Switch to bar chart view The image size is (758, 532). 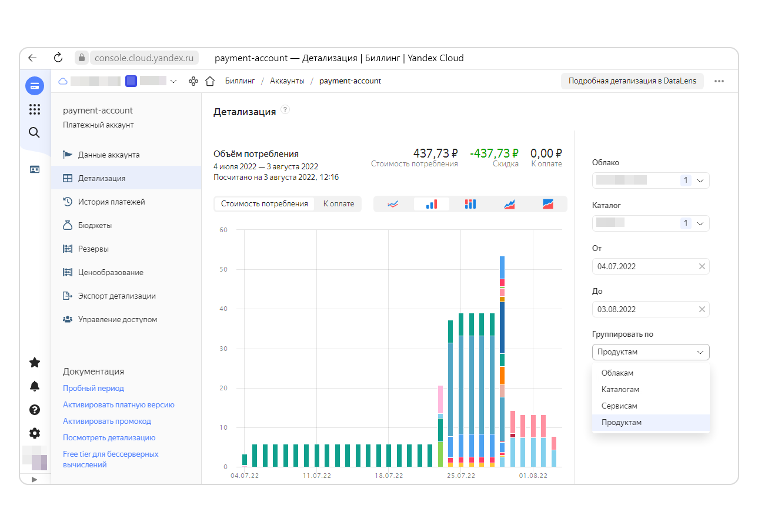pyautogui.click(x=432, y=204)
